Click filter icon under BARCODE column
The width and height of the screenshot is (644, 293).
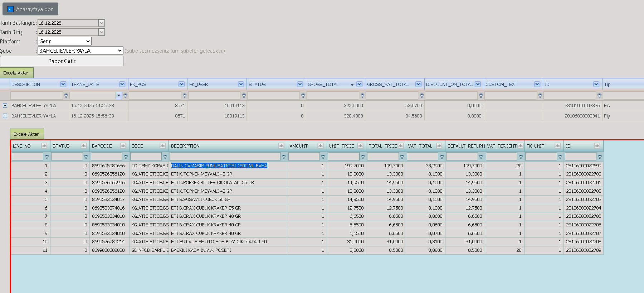pyautogui.click(x=126, y=157)
